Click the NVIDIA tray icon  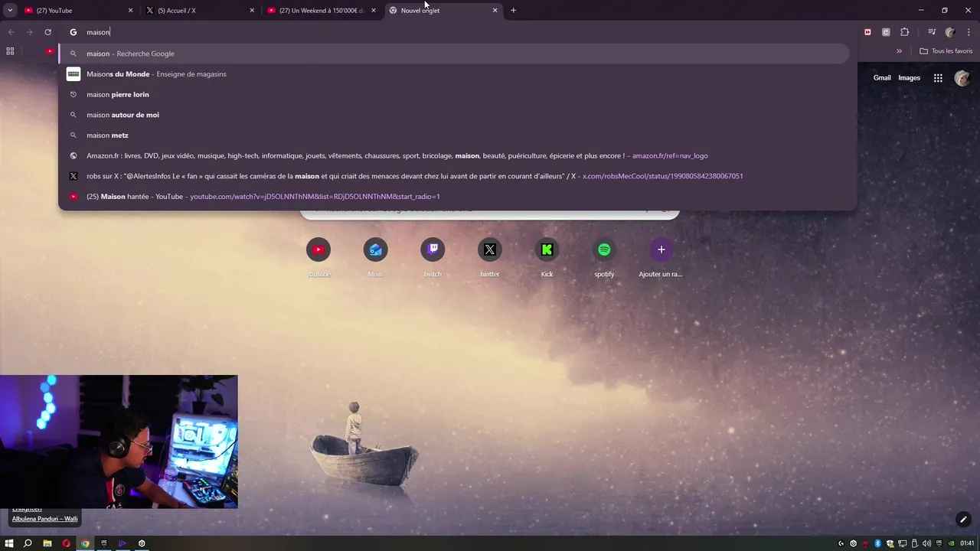point(952,543)
